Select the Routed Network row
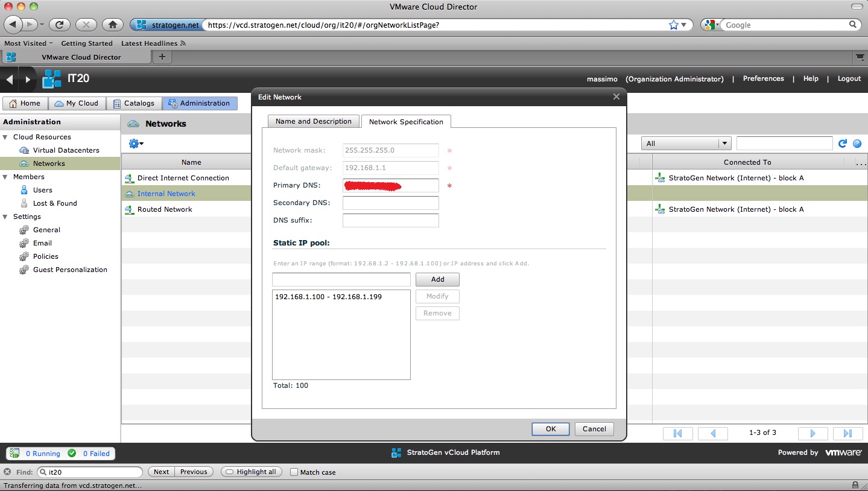This screenshot has height=491, width=868. click(165, 209)
